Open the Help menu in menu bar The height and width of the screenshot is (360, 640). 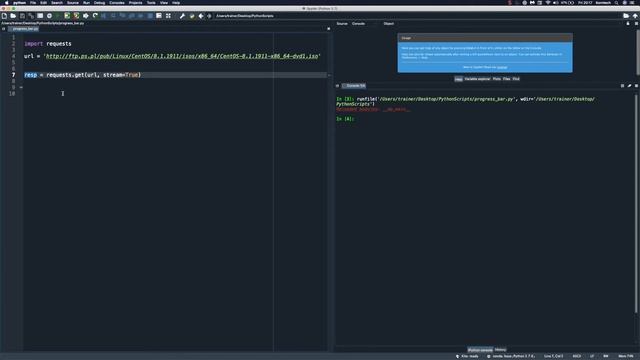pyautogui.click(x=176, y=2)
